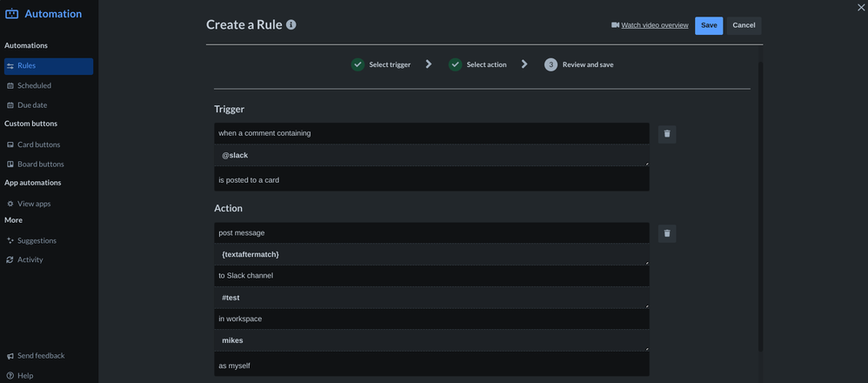
Task: Go to Due date automations
Action: pos(32,105)
